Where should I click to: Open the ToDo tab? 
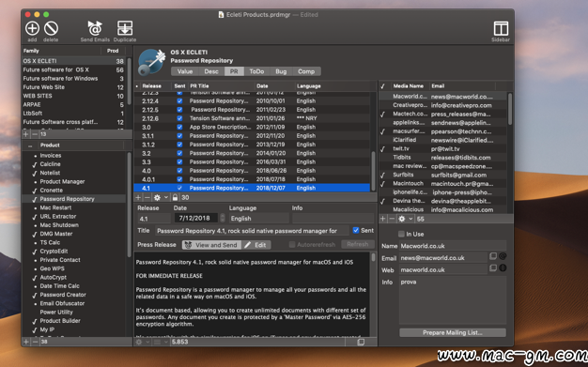click(256, 71)
